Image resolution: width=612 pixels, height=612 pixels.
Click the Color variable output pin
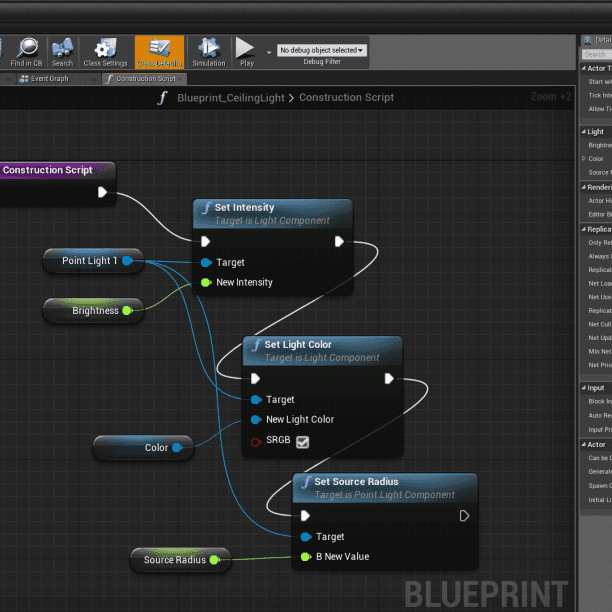[x=178, y=447]
